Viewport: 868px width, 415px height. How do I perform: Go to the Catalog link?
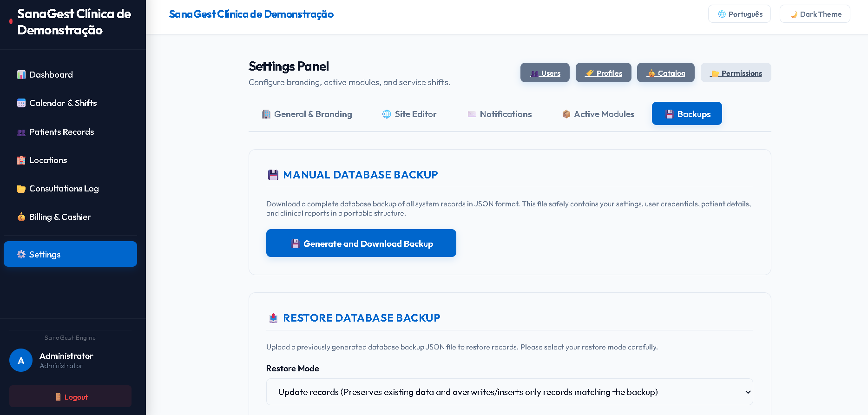(666, 72)
